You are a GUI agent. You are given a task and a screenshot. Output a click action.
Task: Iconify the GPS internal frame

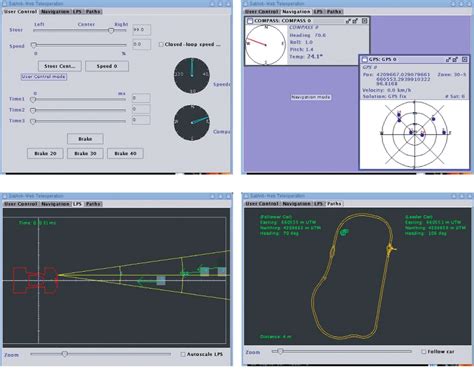pos(448,59)
